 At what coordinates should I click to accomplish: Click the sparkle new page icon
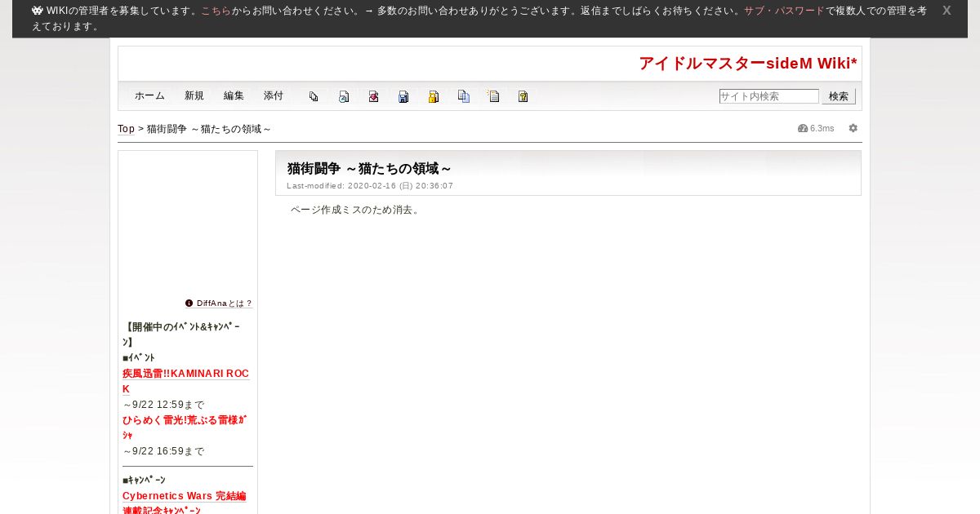[x=493, y=96]
